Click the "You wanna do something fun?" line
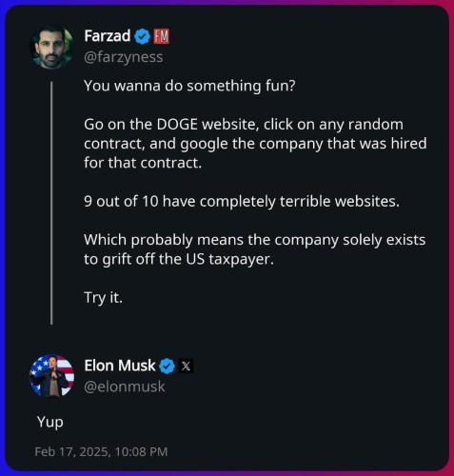454x476 pixels. tap(189, 86)
